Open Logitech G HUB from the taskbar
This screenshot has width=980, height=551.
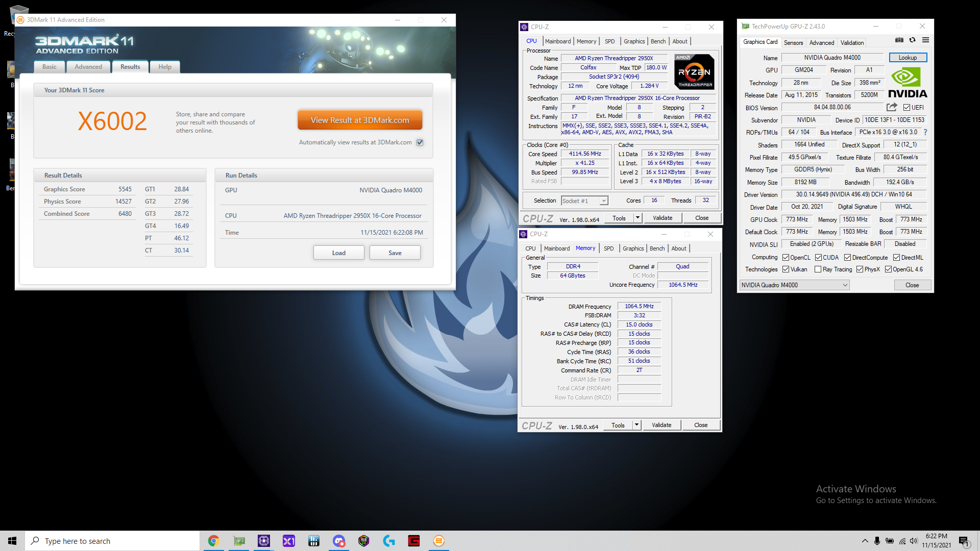click(389, 541)
